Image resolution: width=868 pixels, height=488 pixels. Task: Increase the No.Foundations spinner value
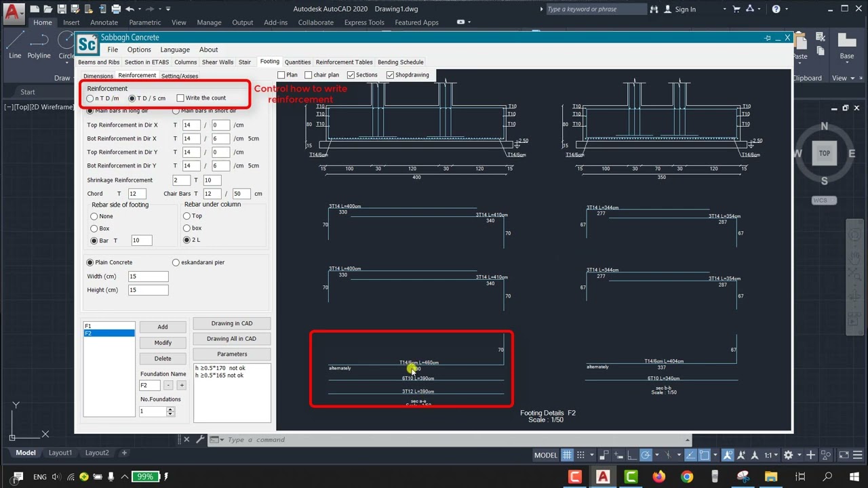coord(170,409)
